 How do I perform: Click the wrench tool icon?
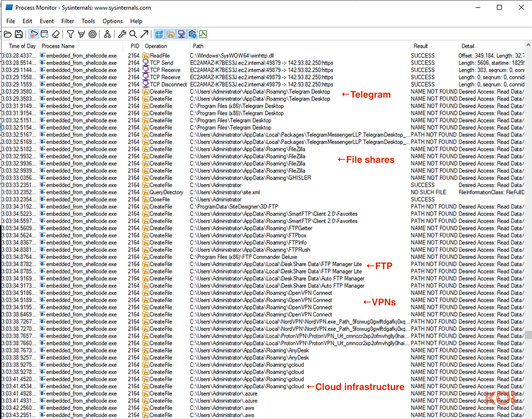click(122, 34)
